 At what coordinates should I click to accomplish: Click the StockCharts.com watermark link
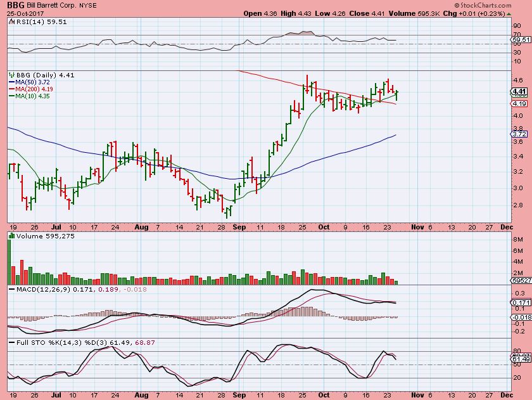point(483,5)
